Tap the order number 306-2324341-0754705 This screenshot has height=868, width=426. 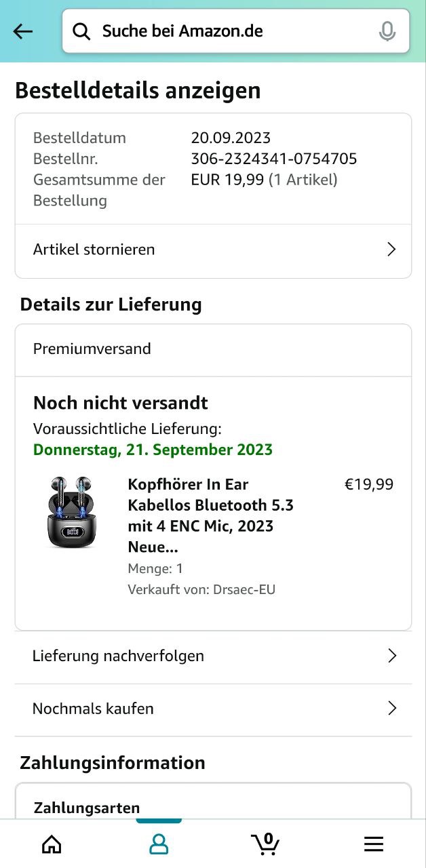[274, 159]
